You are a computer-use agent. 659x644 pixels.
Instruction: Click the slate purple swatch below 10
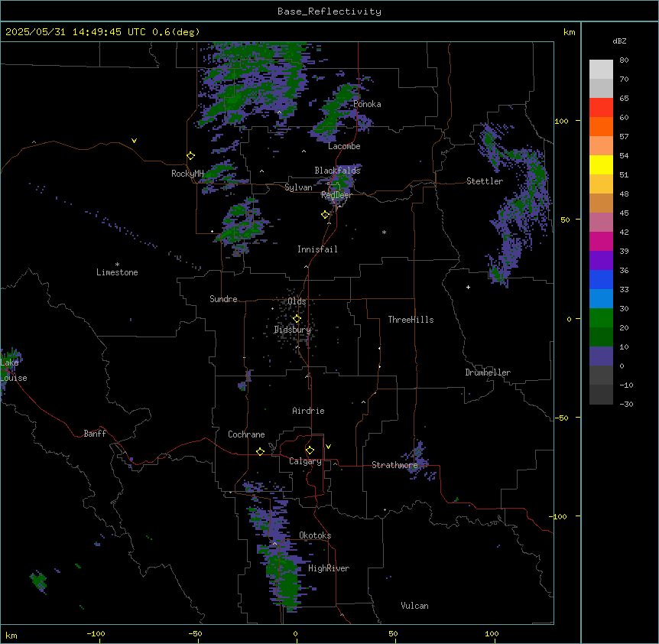tap(601, 356)
